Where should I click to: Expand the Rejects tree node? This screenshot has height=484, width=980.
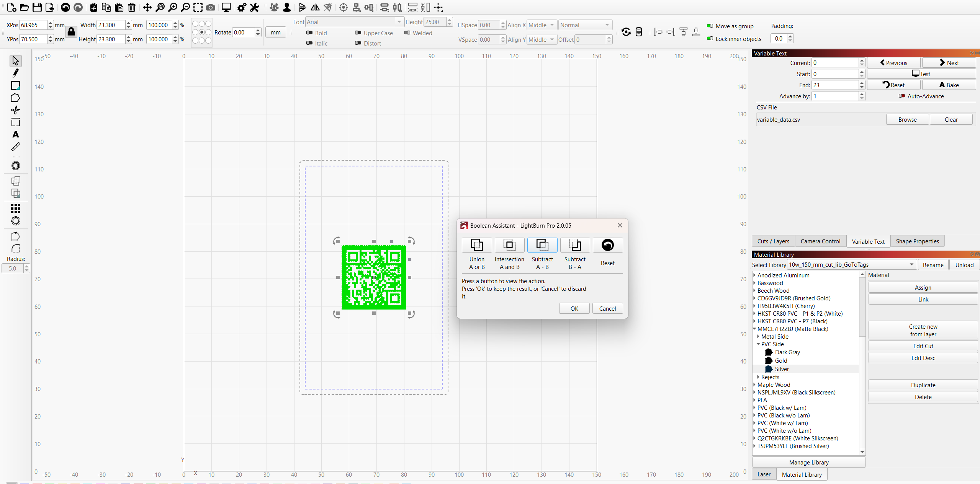click(x=758, y=377)
